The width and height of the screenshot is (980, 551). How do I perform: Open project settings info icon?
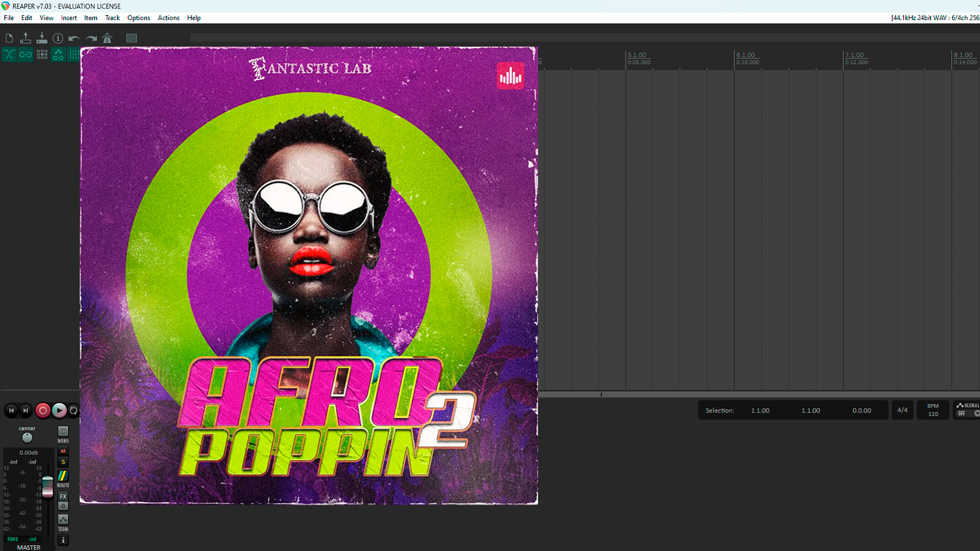58,39
